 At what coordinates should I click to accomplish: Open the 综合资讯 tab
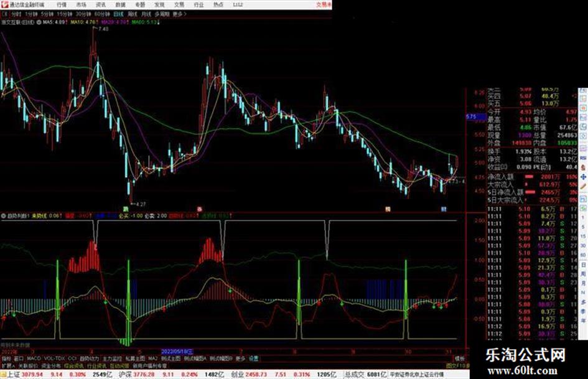click(74, 365)
